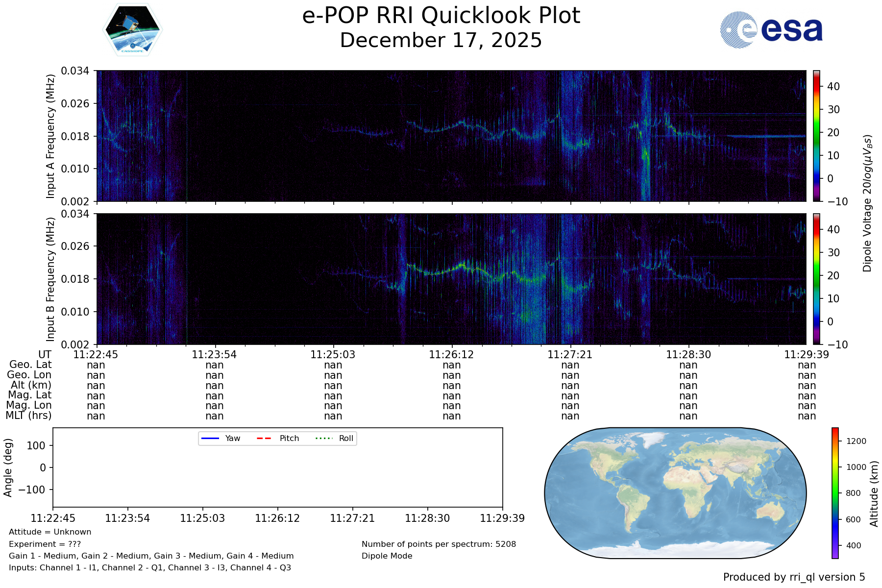
Task: Select the Input A spectrogram panel
Action: pyautogui.click(x=451, y=136)
